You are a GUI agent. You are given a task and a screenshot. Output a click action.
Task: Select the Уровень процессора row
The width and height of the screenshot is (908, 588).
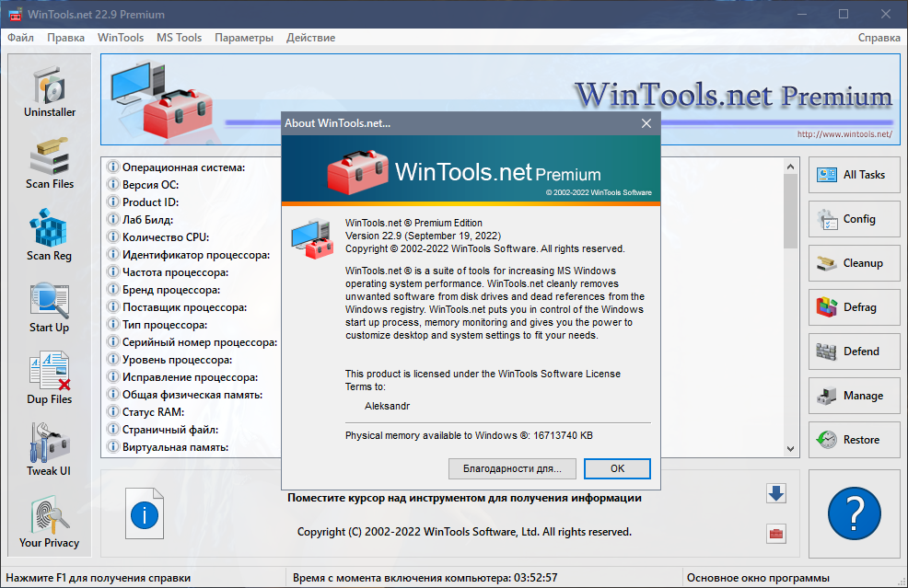tap(169, 360)
